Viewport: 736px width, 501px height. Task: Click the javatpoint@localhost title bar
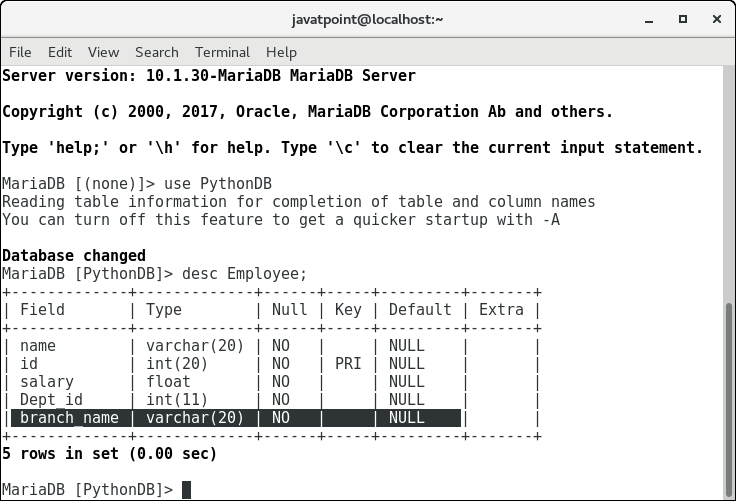367,19
